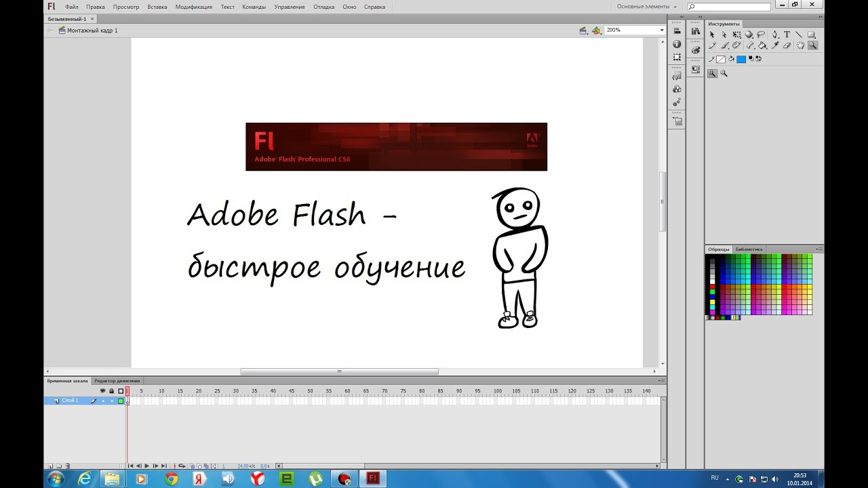The width and height of the screenshot is (868, 488).
Task: Open the Edit Scene dropdown
Action: point(583,30)
